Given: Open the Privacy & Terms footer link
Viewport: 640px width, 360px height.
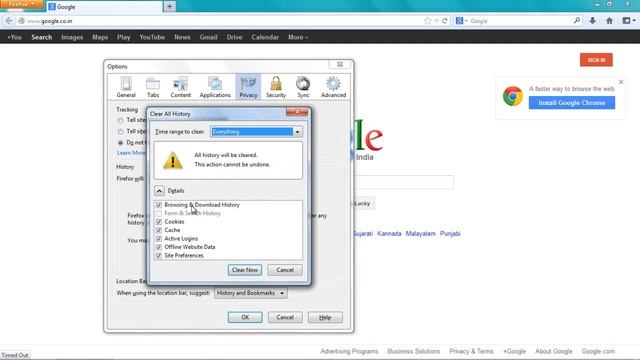Looking at the screenshot, I should pyautogui.click(x=471, y=351).
